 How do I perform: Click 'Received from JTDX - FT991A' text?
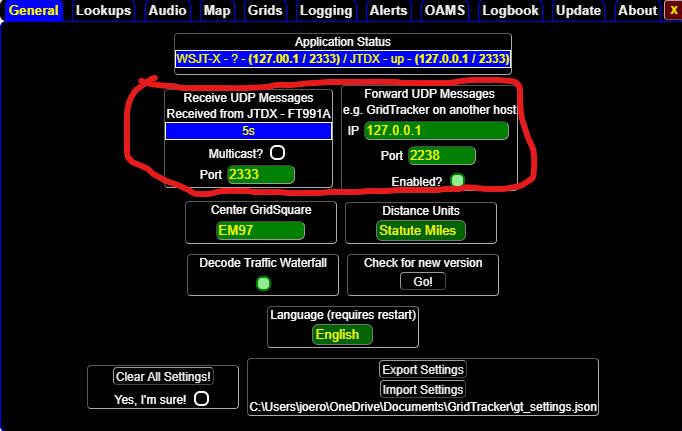pyautogui.click(x=248, y=114)
